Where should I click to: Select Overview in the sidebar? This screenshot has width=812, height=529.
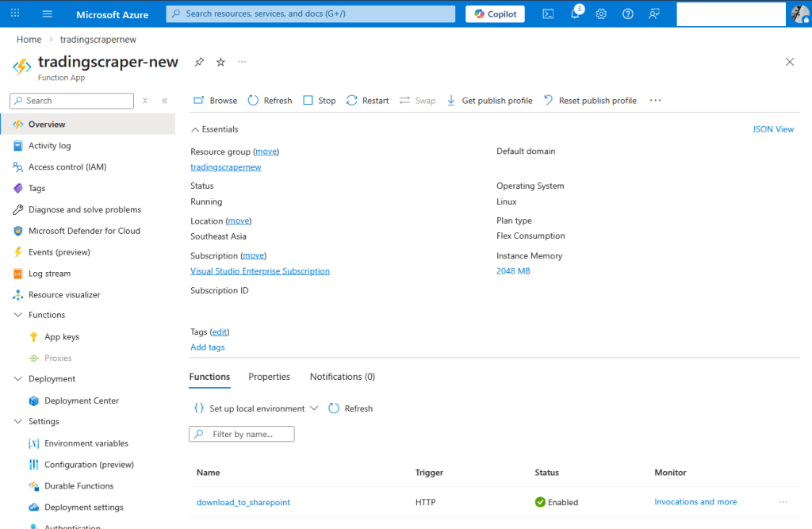(87, 125)
